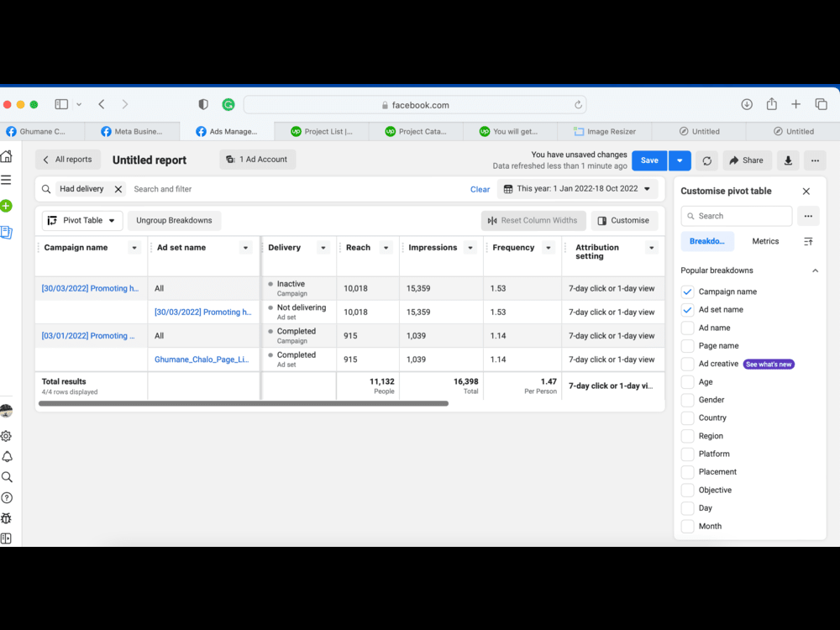
Task: Switch to Ghumane C... browser tab
Action: [42, 131]
